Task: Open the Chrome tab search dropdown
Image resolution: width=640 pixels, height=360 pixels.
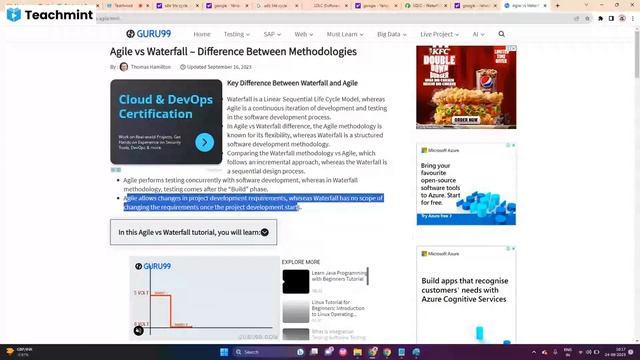Action: point(586,6)
